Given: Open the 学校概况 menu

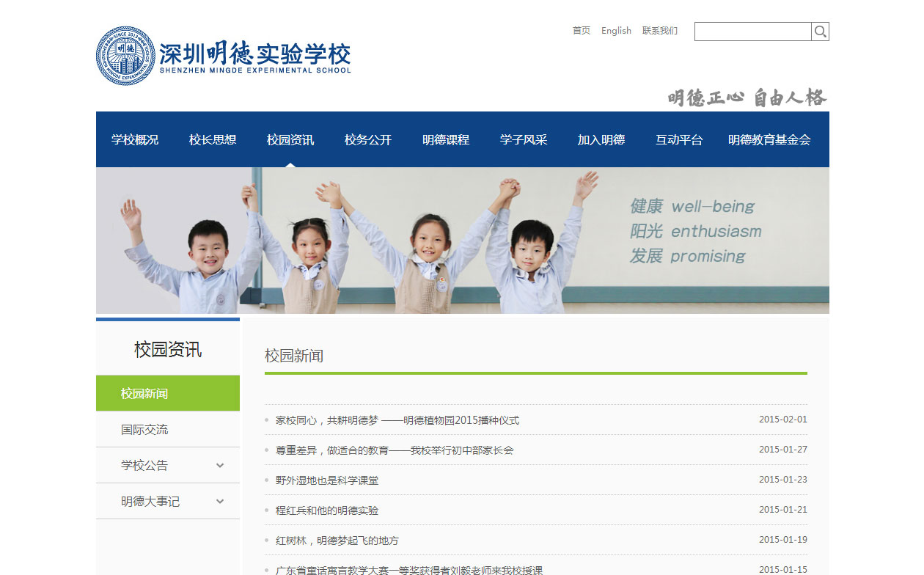Looking at the screenshot, I should (135, 139).
